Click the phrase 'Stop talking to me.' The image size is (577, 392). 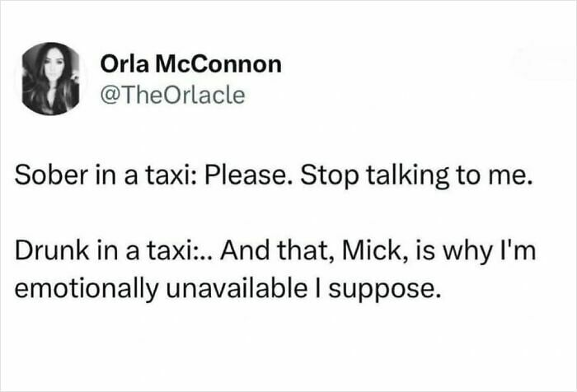pyautogui.click(x=416, y=175)
